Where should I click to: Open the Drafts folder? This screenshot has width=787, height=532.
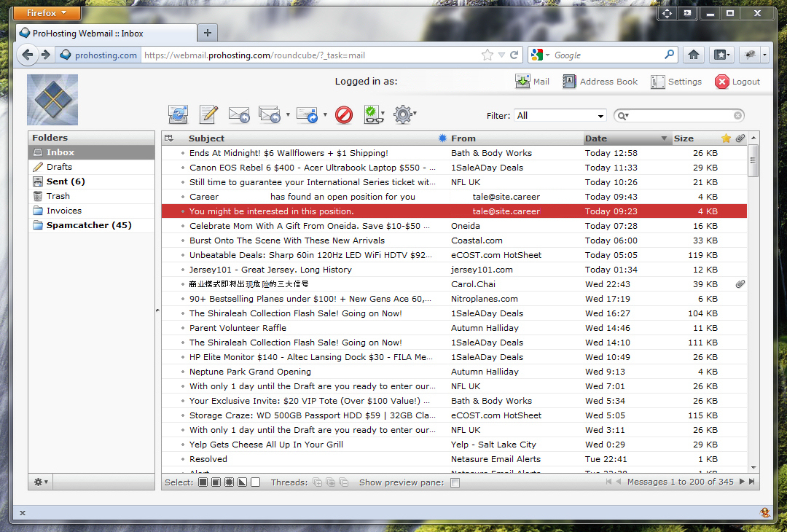point(91,167)
